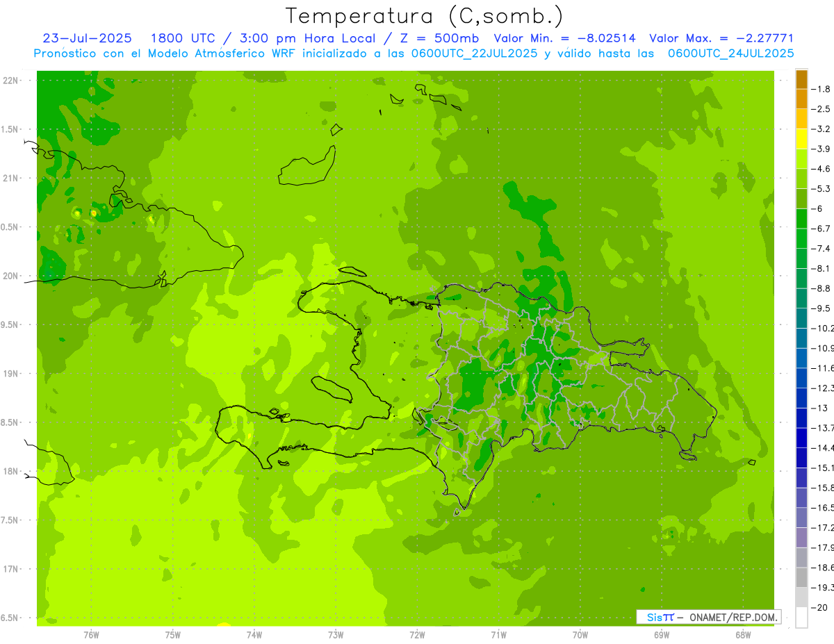The image size is (834, 644).
Task: Pick the purple legend swatch between -17.2 and -17.9
Action: pos(801,537)
